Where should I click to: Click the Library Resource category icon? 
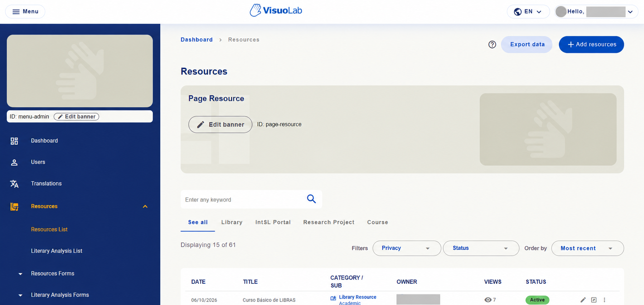[x=333, y=298]
